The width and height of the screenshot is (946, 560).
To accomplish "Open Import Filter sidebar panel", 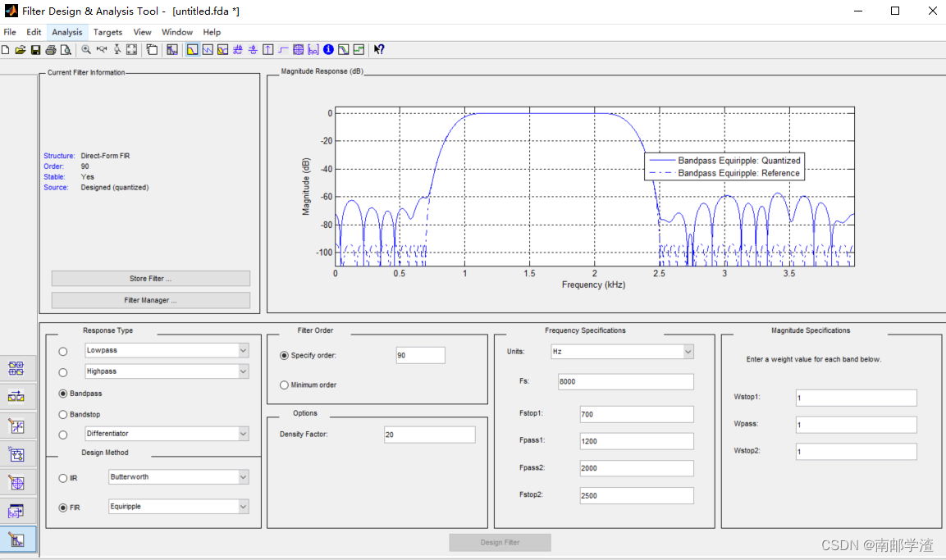I will [x=16, y=511].
